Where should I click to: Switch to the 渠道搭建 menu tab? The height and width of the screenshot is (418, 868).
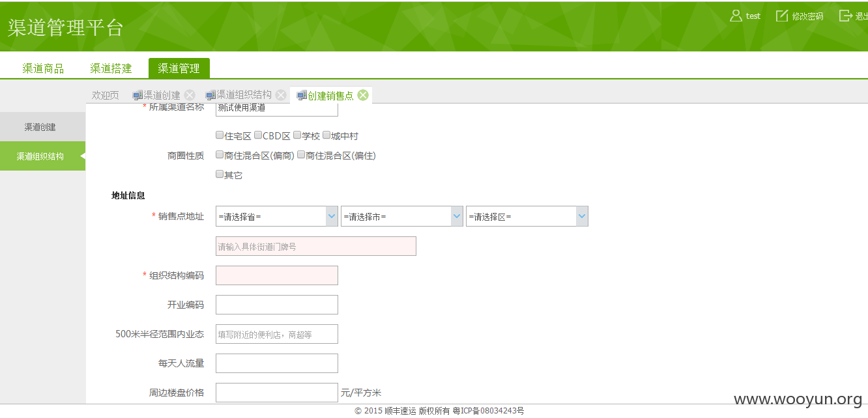pos(111,68)
